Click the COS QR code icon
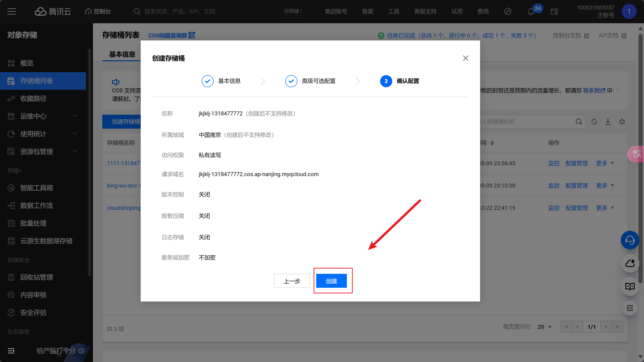This screenshot has height=362, width=644. [x=192, y=35]
